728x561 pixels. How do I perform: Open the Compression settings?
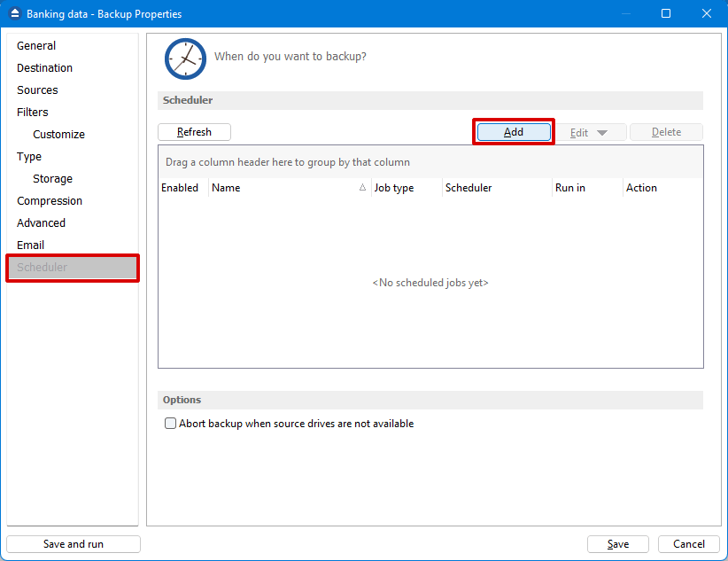point(49,200)
